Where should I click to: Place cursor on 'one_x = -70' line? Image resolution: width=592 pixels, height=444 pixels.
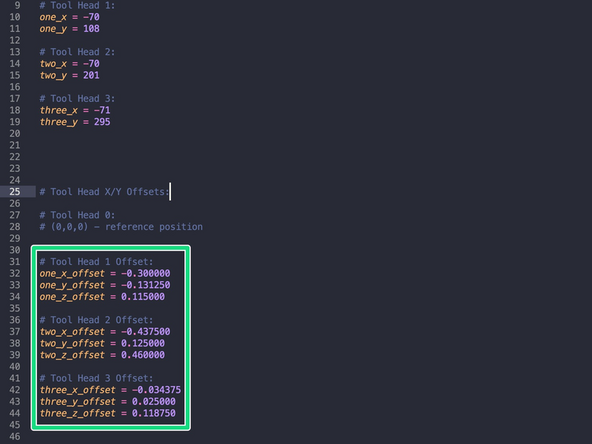click(x=69, y=17)
